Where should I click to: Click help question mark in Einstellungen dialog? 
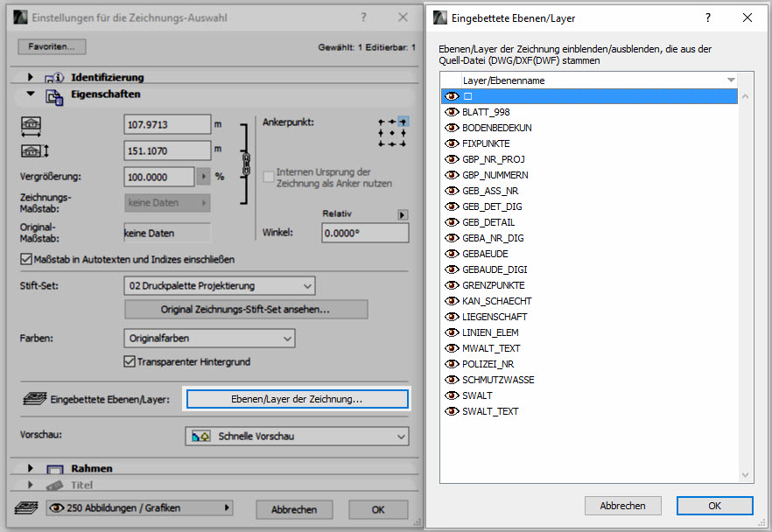point(363,17)
